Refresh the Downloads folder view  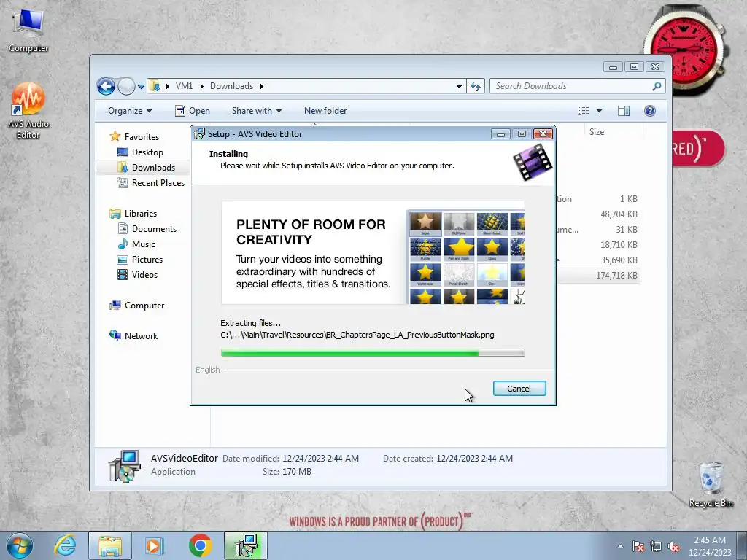click(476, 86)
